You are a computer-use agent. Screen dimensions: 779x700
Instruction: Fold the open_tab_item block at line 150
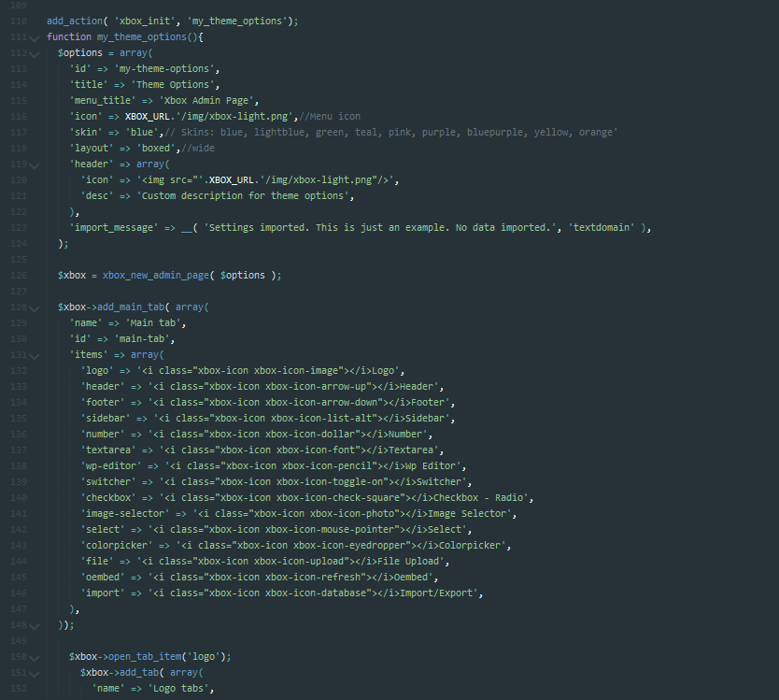(35, 657)
